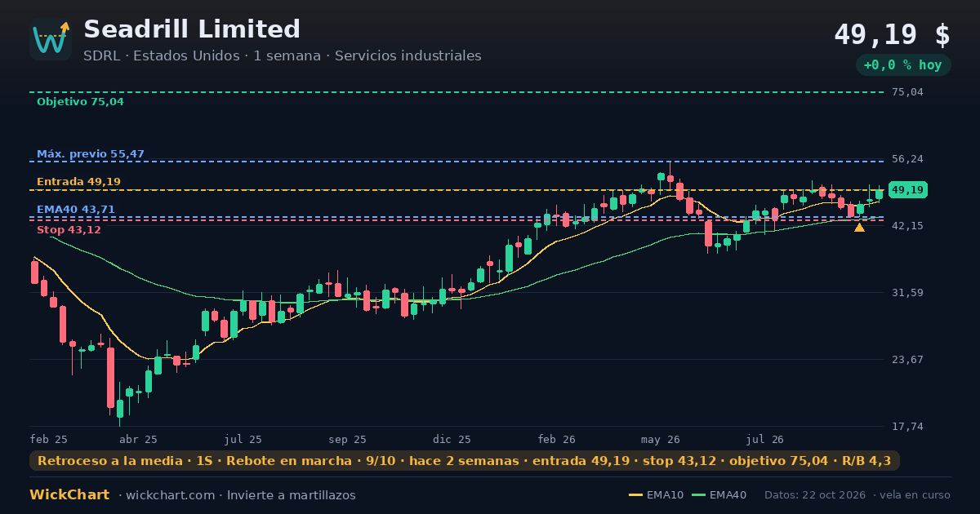The height and width of the screenshot is (514, 980).
Task: Click the feb 25 date label
Action: (49, 439)
